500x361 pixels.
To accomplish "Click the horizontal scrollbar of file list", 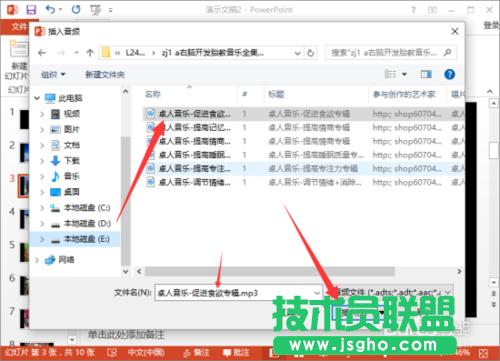I will tap(270, 271).
